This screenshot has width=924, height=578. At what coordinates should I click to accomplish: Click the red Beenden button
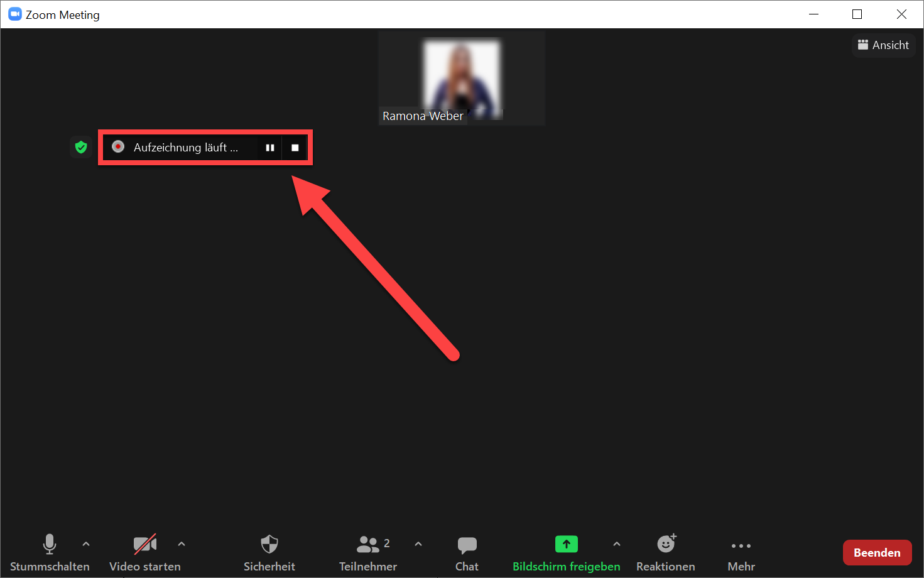point(877,553)
